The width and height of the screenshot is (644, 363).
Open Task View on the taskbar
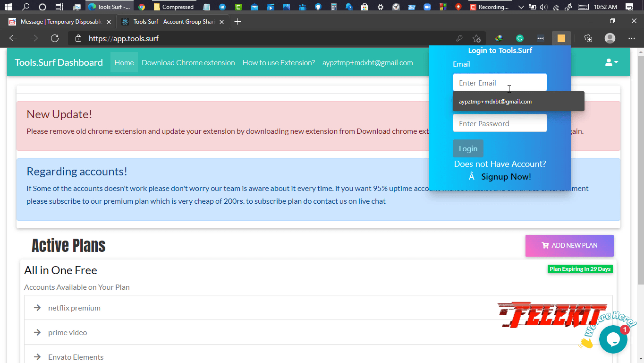pyautogui.click(x=59, y=7)
